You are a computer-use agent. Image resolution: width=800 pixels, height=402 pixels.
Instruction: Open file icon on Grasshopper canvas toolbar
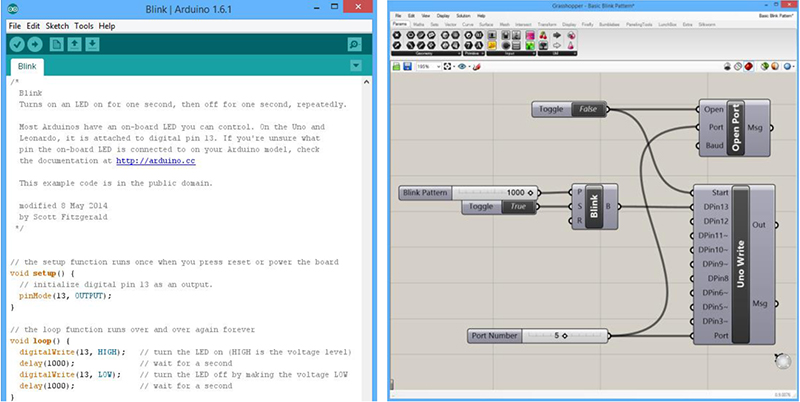tap(396, 66)
